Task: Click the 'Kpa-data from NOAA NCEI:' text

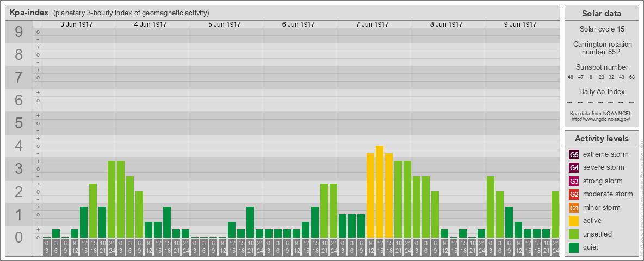Action: pyautogui.click(x=601, y=113)
